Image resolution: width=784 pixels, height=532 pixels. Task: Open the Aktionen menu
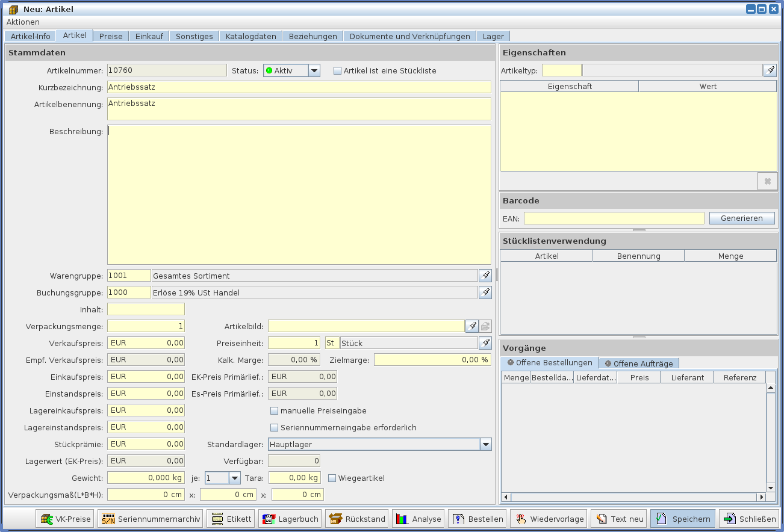pos(23,22)
